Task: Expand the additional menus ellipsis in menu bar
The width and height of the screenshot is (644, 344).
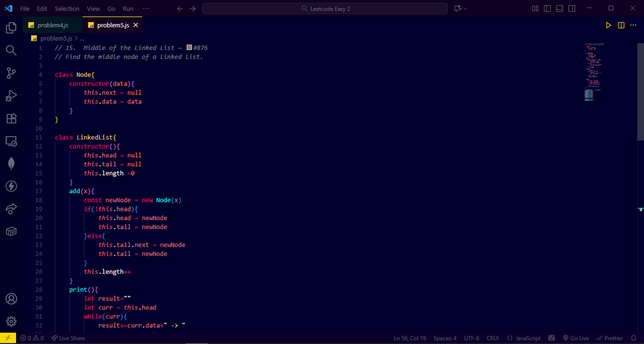Action: (x=147, y=9)
